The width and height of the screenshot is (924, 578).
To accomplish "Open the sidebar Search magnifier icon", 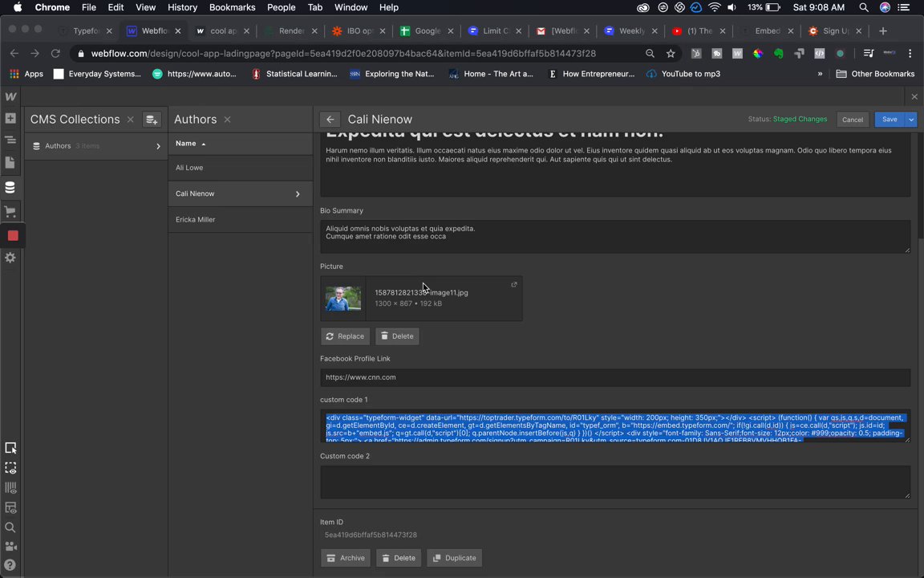I will [x=10, y=527].
